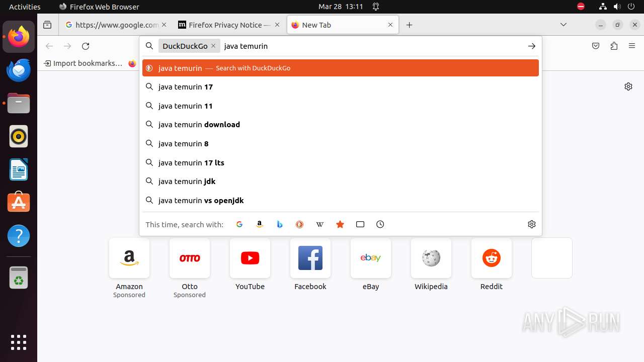Viewport: 644px width, 362px height.
Task: Open network indicator in top bar
Action: 603,7
